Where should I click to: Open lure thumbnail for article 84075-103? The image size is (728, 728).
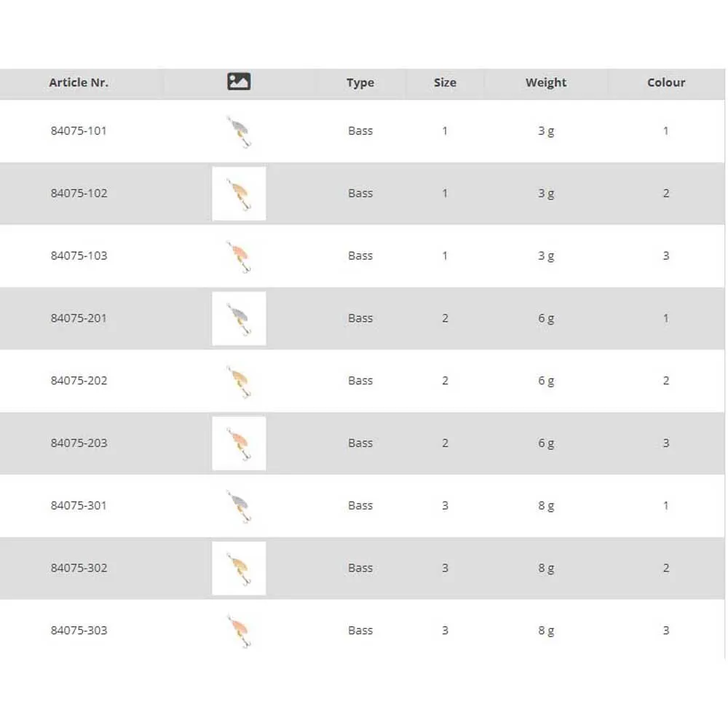tap(239, 256)
